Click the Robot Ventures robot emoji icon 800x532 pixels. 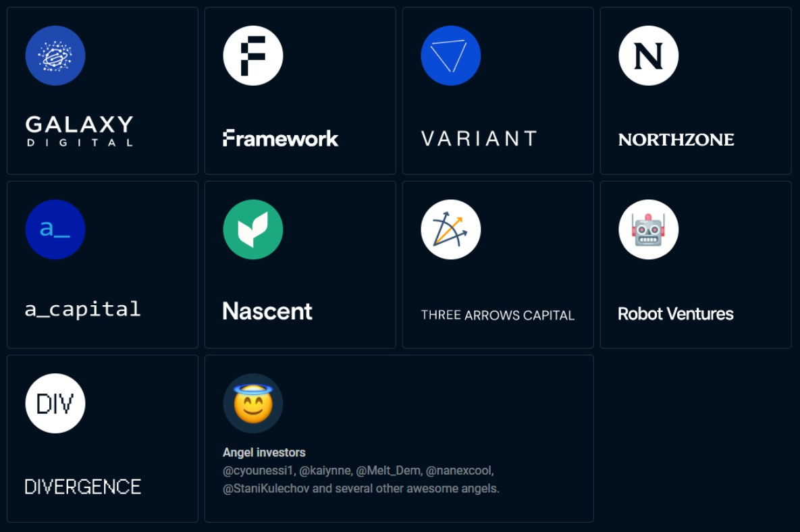click(x=649, y=230)
